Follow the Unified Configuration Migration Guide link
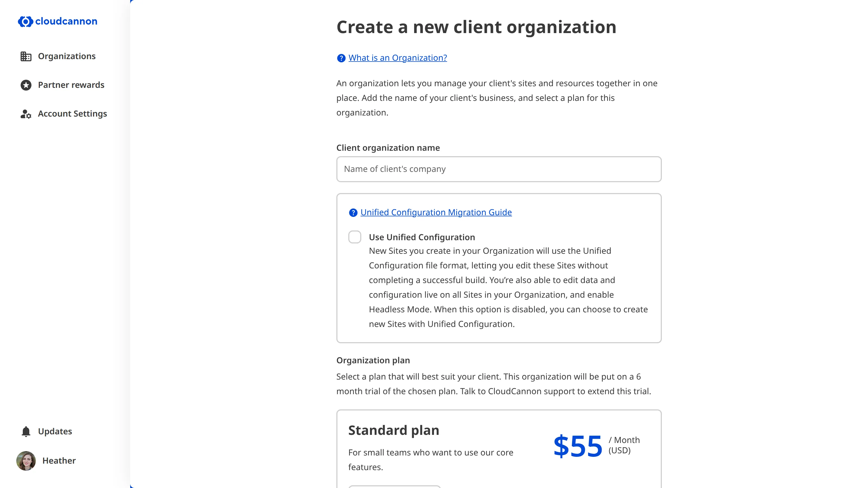Viewport: 868px width, 488px height. click(436, 212)
